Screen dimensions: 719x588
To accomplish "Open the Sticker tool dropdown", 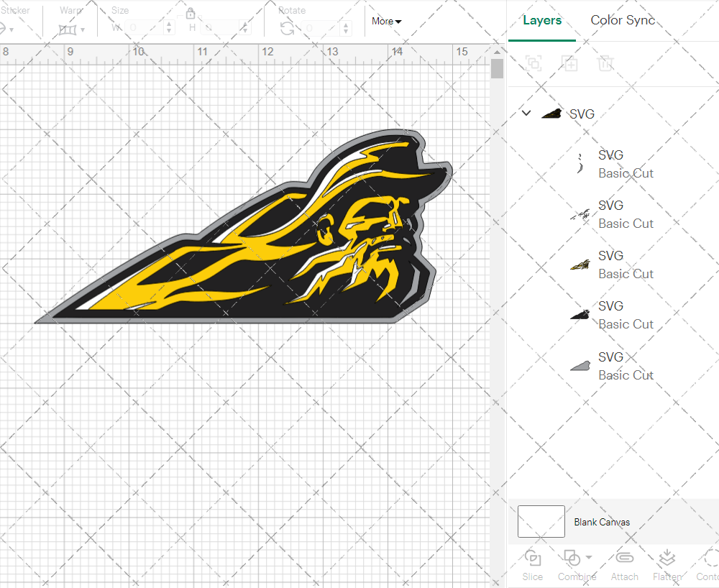I will [x=6, y=29].
